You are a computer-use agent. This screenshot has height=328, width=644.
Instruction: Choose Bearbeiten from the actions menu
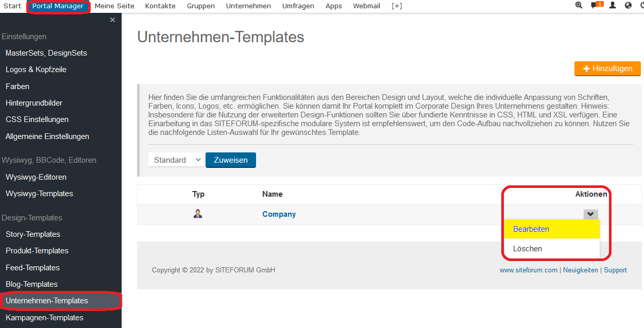click(552, 229)
